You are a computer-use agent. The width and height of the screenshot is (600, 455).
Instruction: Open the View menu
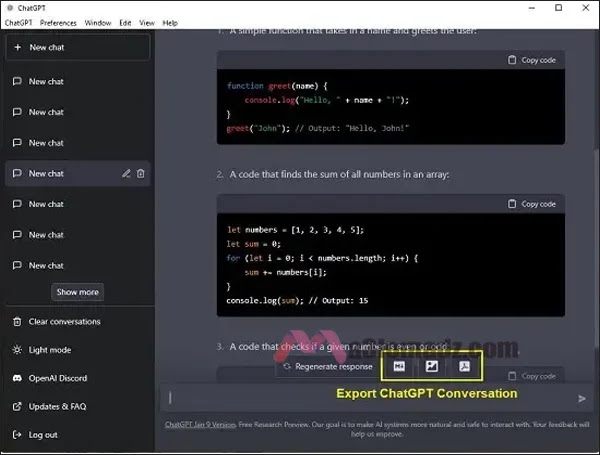[147, 23]
